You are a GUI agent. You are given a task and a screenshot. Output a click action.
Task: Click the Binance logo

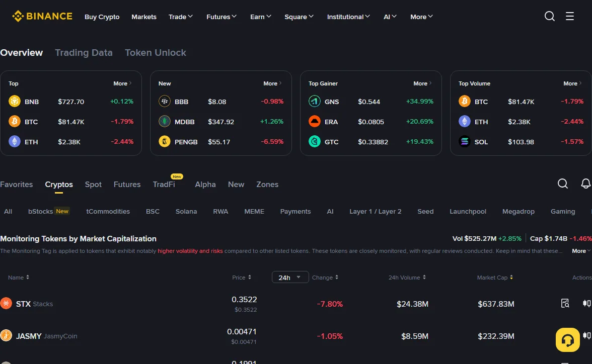pos(42,16)
